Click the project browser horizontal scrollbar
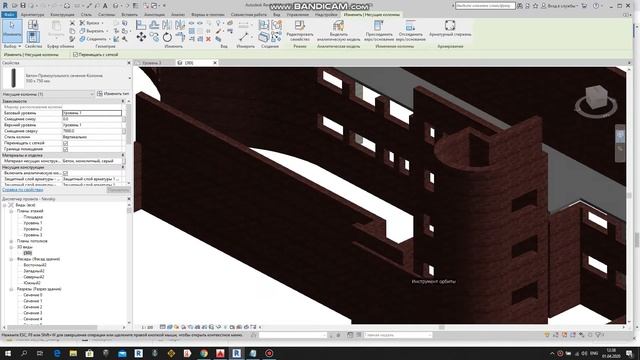Screen dimensions: 640x360 point(52,327)
